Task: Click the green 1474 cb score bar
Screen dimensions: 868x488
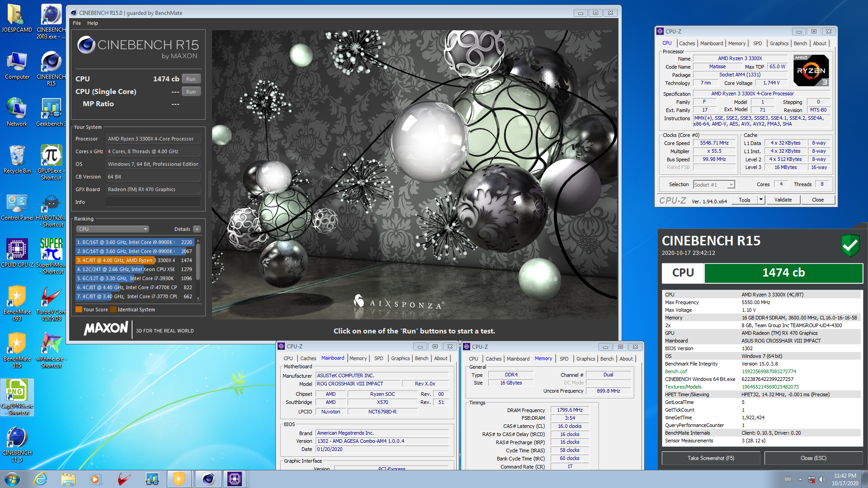Action: (783, 273)
